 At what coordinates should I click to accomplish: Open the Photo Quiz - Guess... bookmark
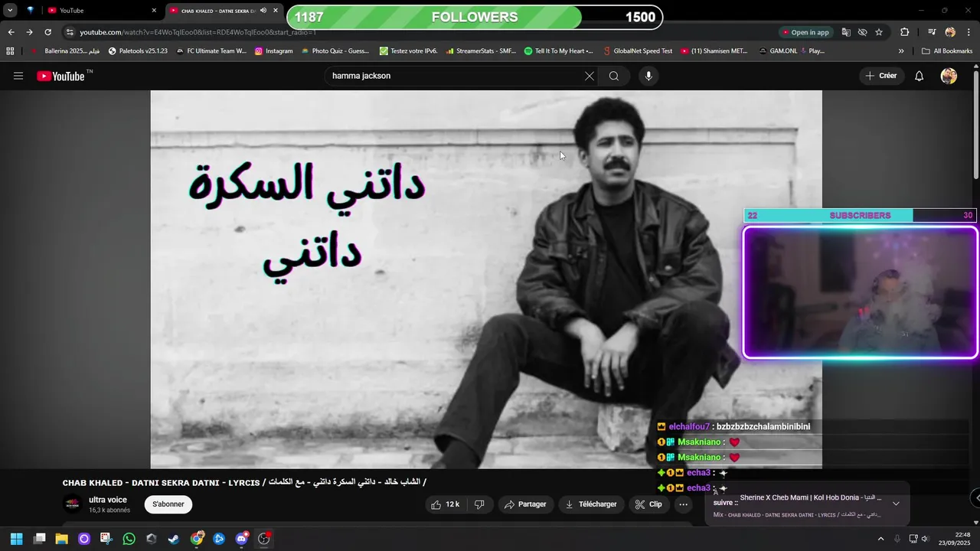tap(335, 51)
